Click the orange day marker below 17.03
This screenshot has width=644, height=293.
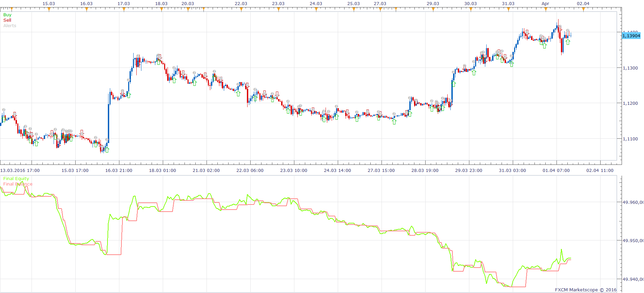tap(124, 9)
